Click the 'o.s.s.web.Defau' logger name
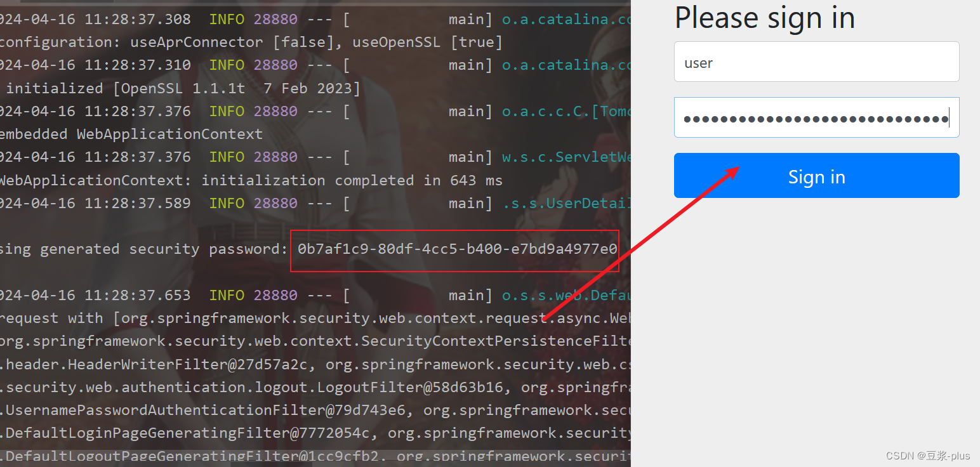980x467 pixels. (x=566, y=295)
